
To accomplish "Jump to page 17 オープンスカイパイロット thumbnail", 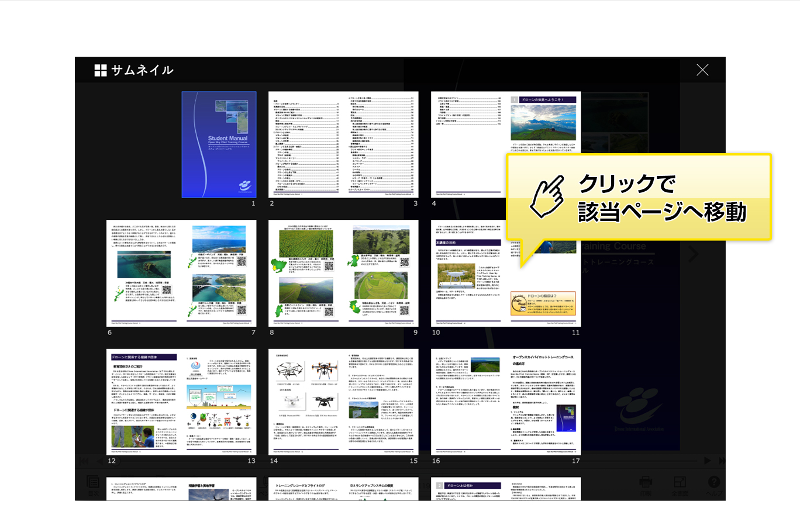I will (543, 402).
